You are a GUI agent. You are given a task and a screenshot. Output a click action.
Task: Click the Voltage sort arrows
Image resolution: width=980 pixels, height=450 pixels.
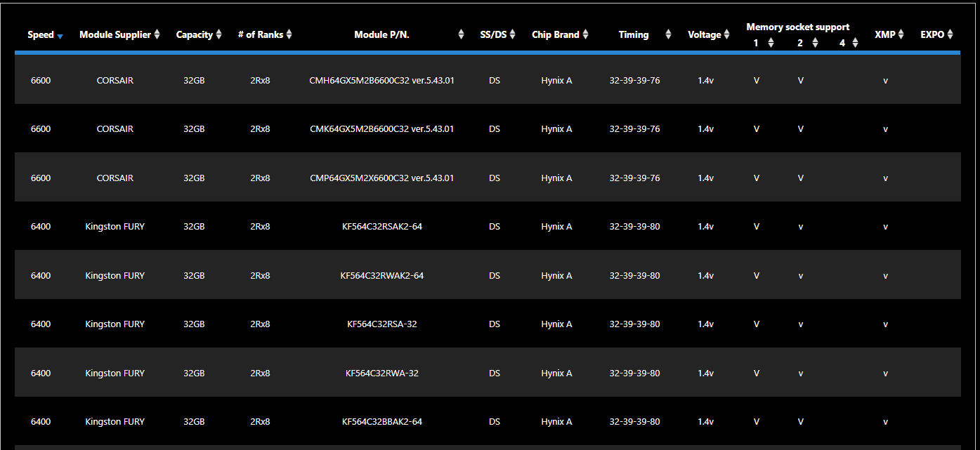point(727,34)
